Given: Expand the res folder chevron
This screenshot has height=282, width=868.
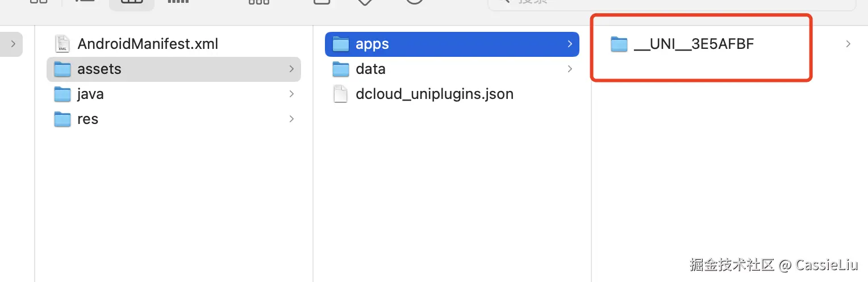Looking at the screenshot, I should 291,119.
